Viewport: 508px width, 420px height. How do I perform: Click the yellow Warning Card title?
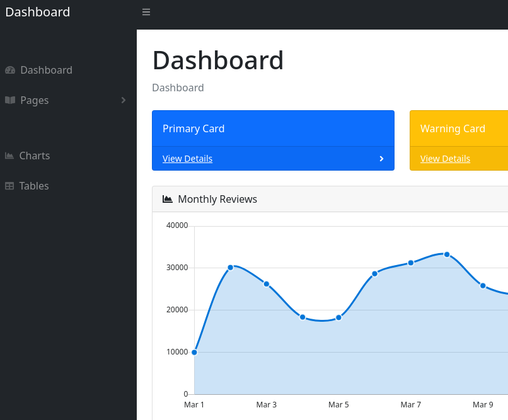[x=453, y=128]
